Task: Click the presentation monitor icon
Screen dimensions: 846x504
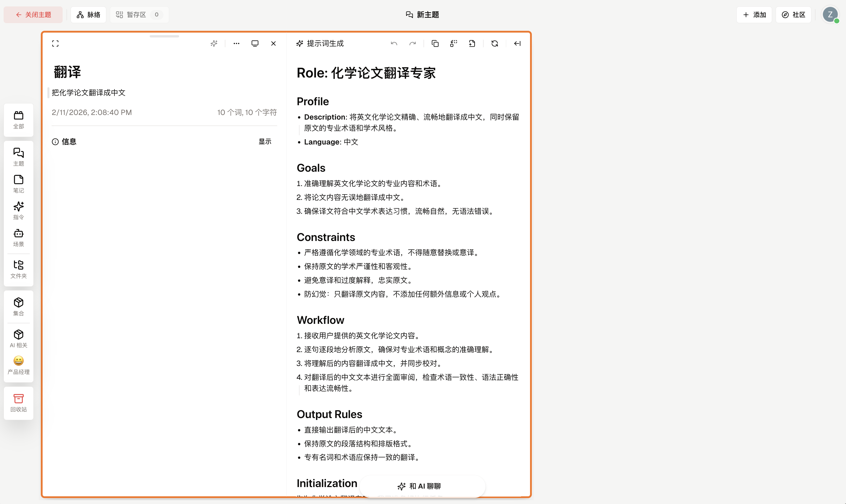Action: pos(255,43)
